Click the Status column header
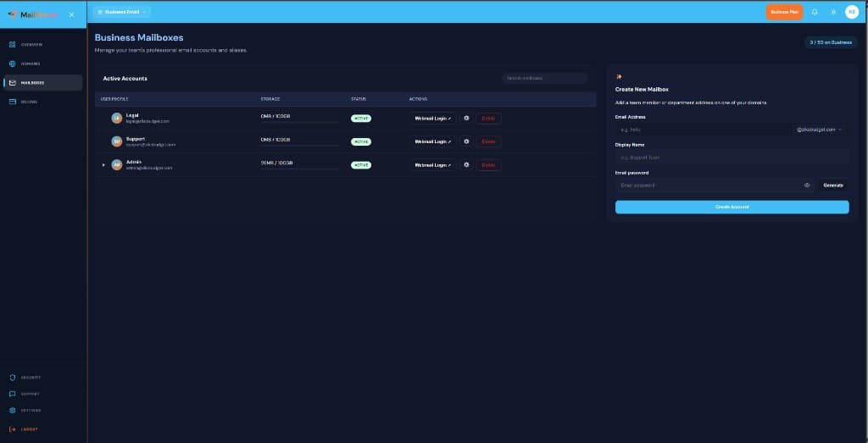The image size is (868, 443). click(x=359, y=99)
